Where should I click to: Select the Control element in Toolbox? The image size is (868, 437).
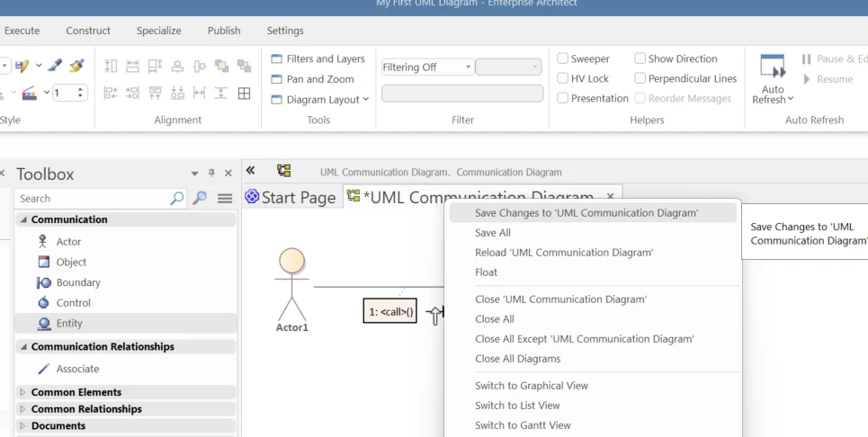[x=64, y=303]
